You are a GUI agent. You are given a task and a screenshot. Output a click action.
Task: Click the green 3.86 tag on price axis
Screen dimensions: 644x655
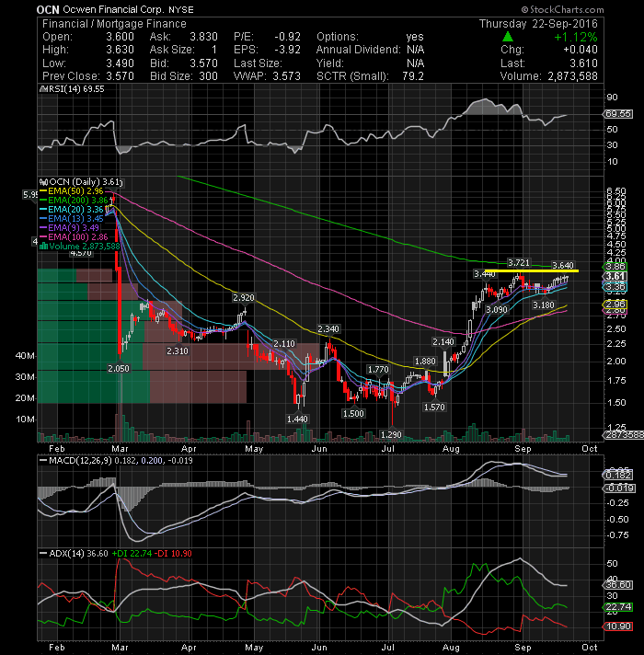pyautogui.click(x=615, y=267)
